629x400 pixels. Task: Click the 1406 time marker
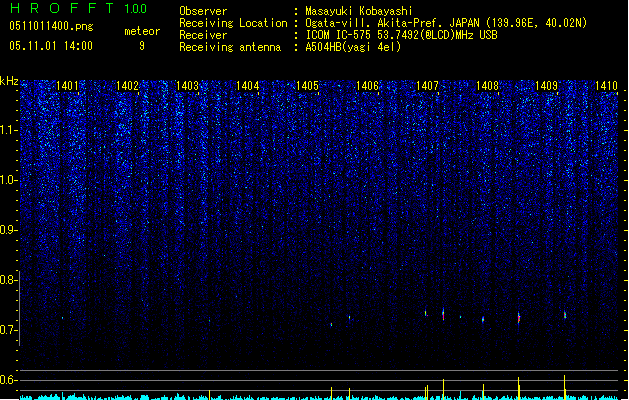pos(367,85)
